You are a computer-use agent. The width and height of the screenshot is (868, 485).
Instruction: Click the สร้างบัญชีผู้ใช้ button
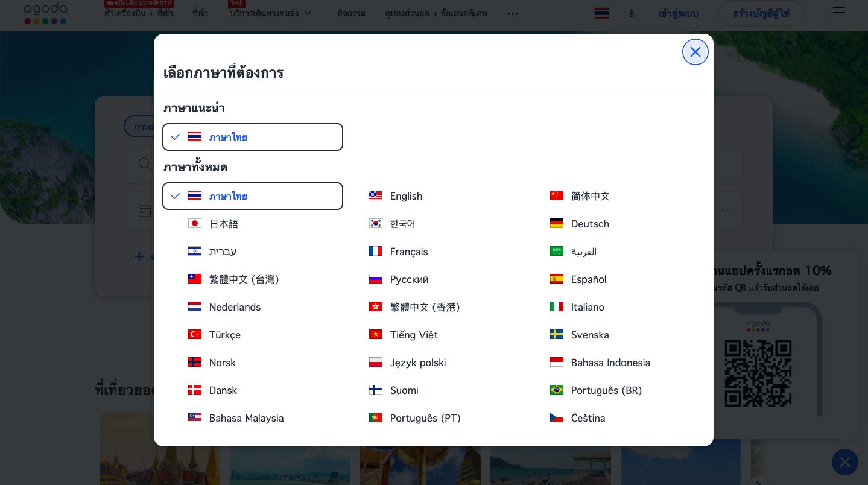click(761, 13)
